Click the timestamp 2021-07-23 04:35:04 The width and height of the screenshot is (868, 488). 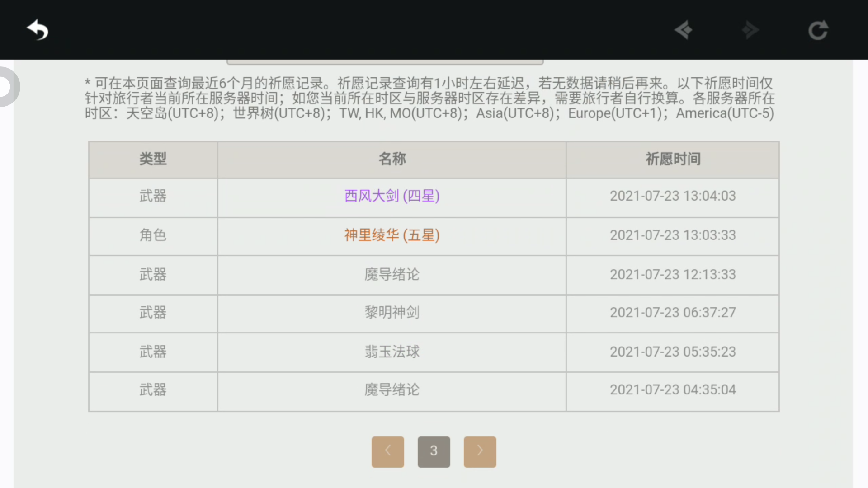672,390
